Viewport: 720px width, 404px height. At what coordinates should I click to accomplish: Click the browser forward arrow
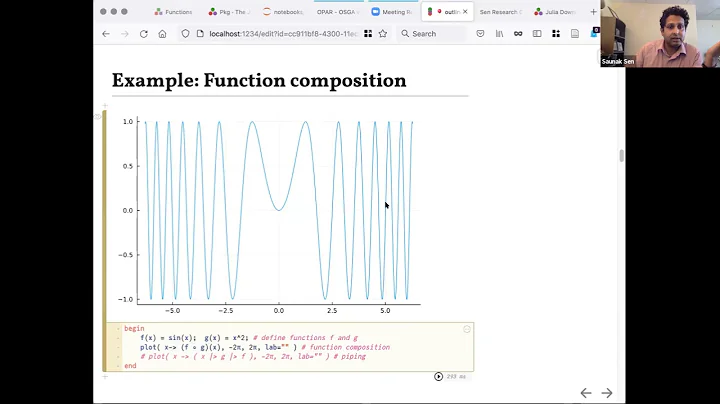[125, 34]
